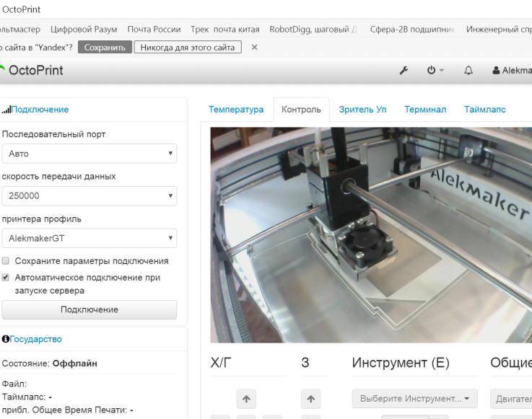Switch to the Терминал tab
The image size is (532, 419).
coord(425,110)
